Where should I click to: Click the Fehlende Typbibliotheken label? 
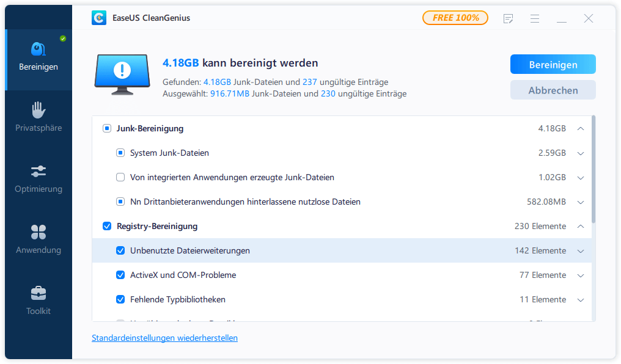pos(178,299)
